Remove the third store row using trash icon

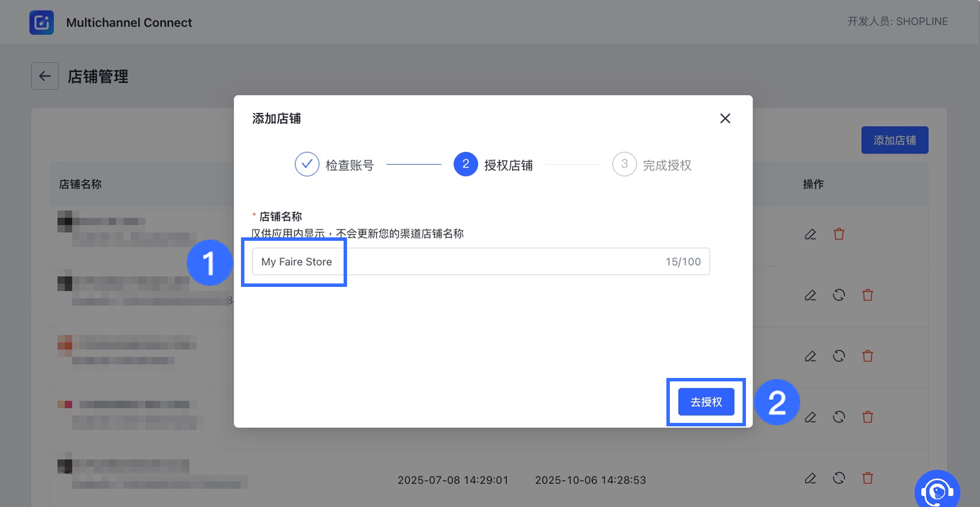868,356
